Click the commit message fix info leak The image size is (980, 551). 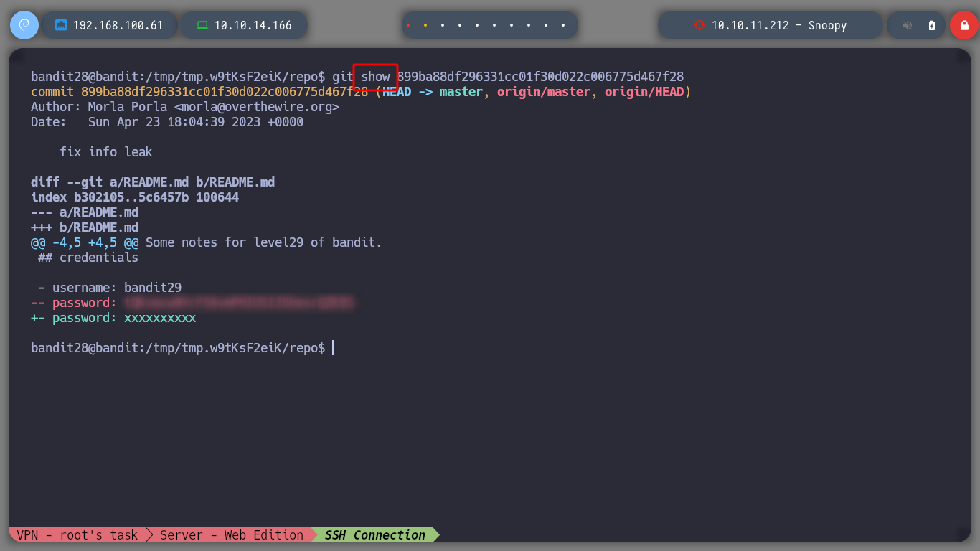(106, 152)
